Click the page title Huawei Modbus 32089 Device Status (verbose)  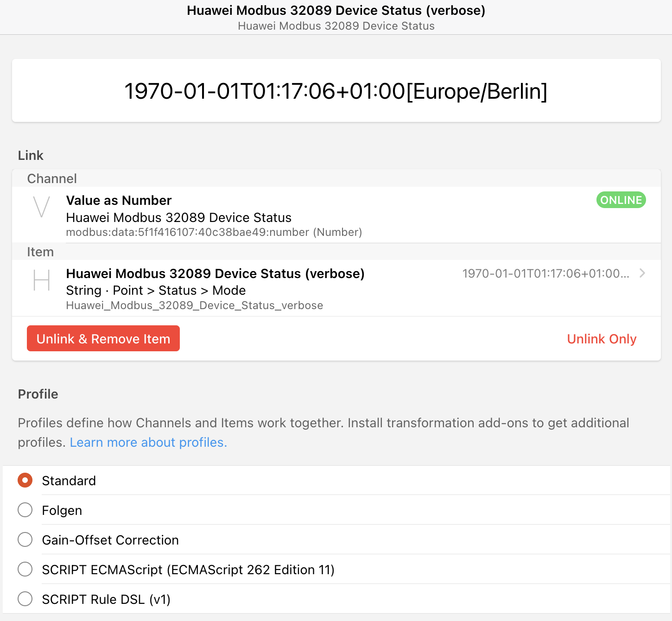[336, 10]
